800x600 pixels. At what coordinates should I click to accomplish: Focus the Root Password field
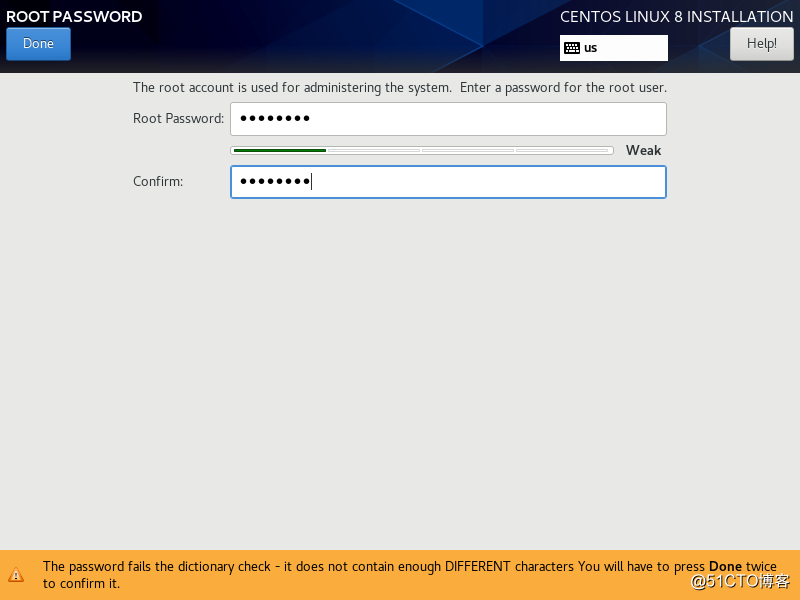pyautogui.click(x=448, y=119)
